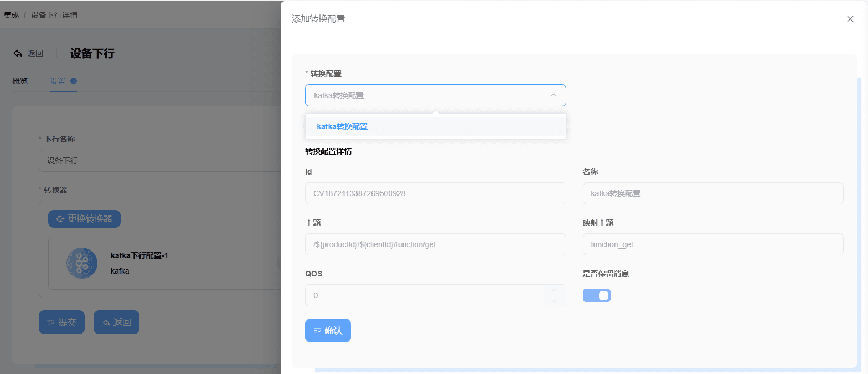This screenshot has width=868, height=374.
Task: Collapse the 转换配置 dropdown chevron
Action: coord(553,95)
